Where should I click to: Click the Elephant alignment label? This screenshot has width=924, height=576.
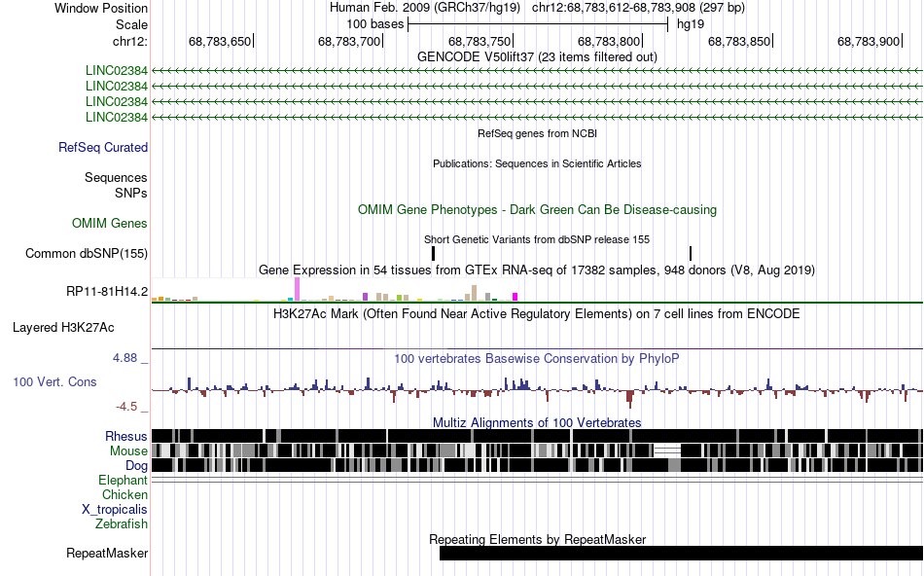pyautogui.click(x=123, y=480)
